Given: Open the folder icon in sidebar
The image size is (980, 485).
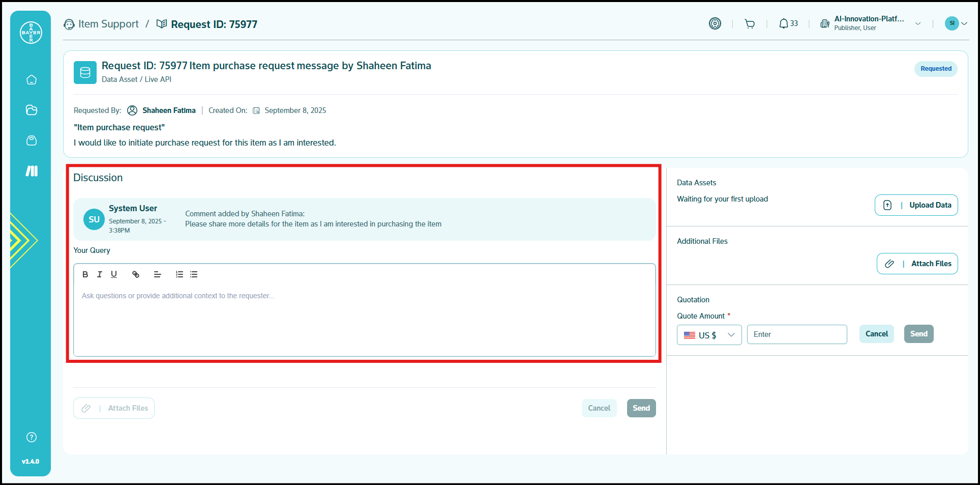Looking at the screenshot, I should click(x=32, y=110).
